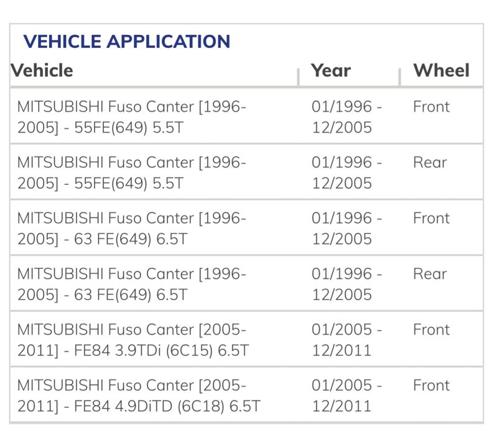Click Front wheel cell for 55FE(649) 5.5T
The height and width of the screenshot is (436, 504).
pos(431,107)
